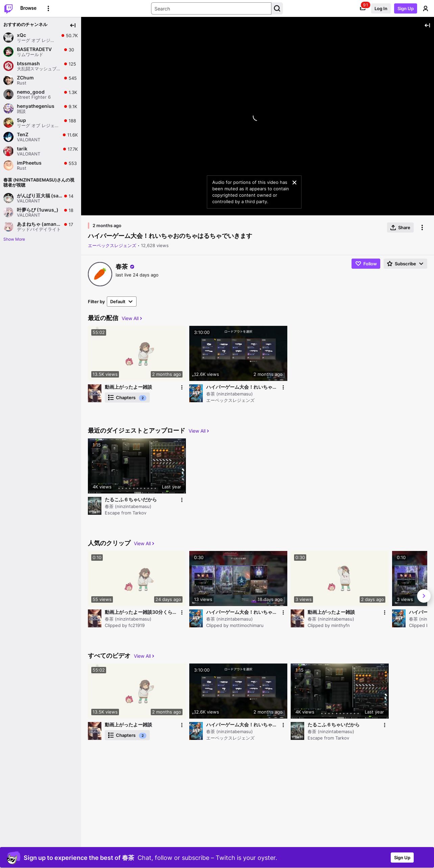This screenshot has width=434, height=868.
Task: Open the 3:10:00 thumbnail in 最近の配信
Action: tap(238, 353)
